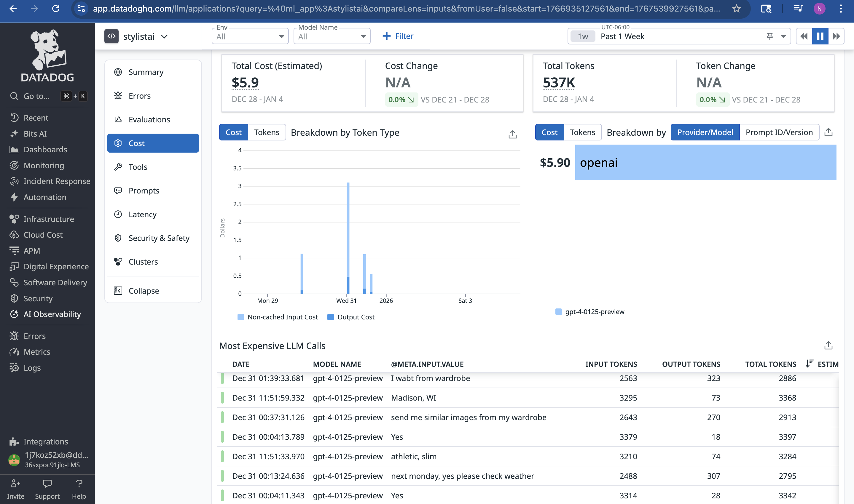This screenshot has height=504, width=854.
Task: Open the Env dropdown
Action: point(250,36)
